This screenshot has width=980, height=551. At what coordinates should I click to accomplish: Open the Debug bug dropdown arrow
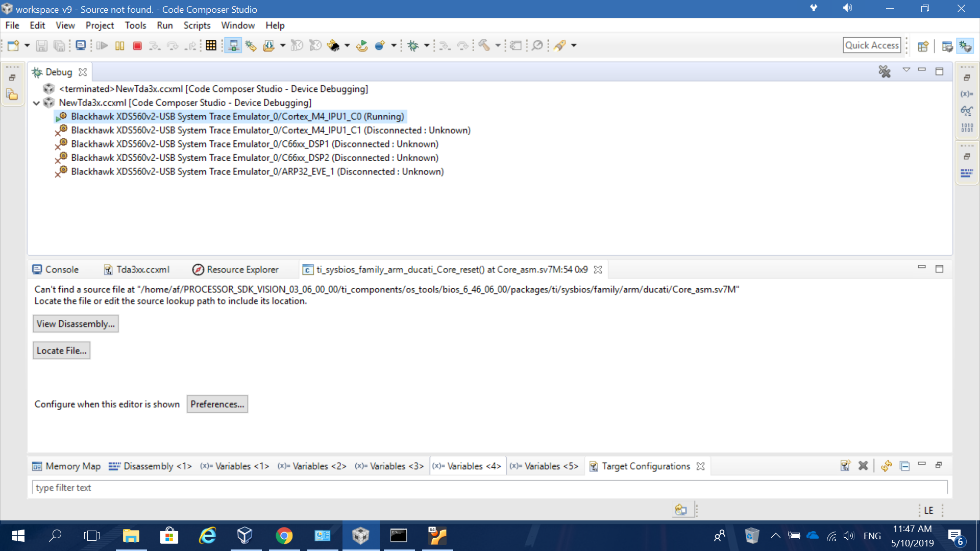(427, 45)
